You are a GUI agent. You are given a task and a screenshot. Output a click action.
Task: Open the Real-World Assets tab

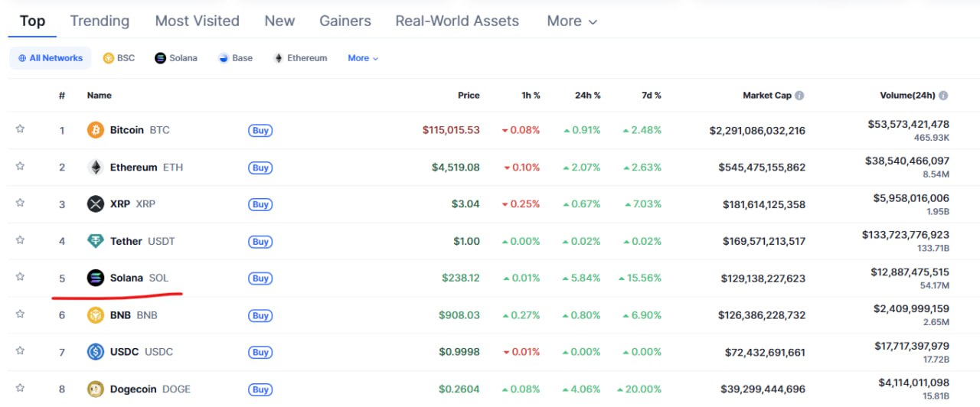(x=457, y=21)
